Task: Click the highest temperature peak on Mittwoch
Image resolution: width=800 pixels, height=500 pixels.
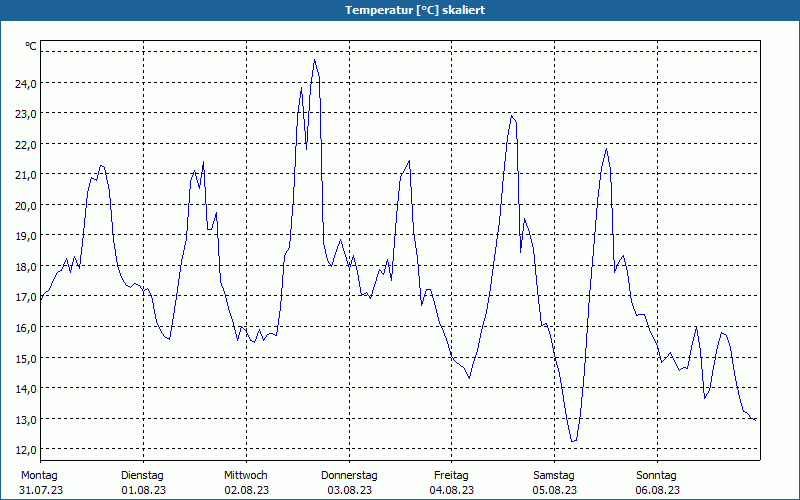Action: [x=315, y=60]
